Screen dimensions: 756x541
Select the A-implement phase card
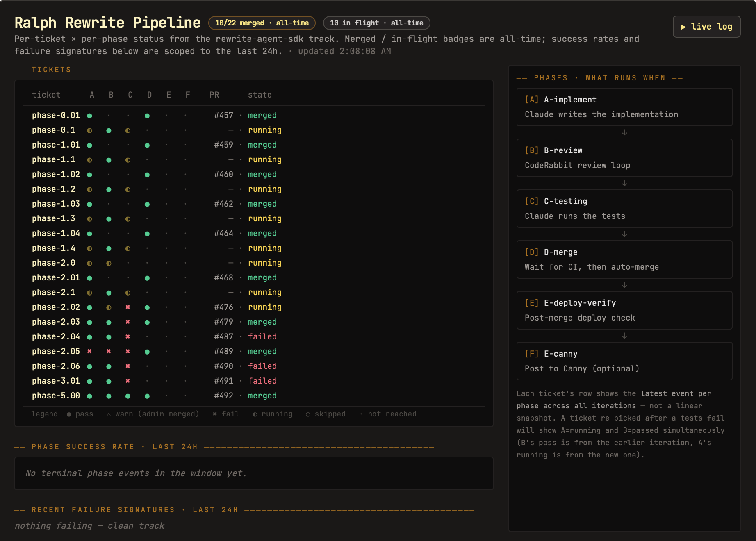tap(624, 107)
